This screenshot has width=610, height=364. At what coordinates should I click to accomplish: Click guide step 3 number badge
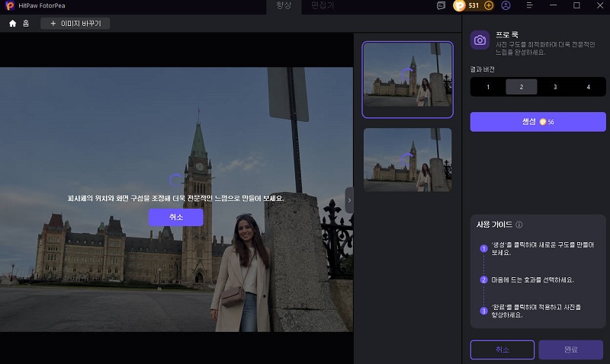pos(483,311)
